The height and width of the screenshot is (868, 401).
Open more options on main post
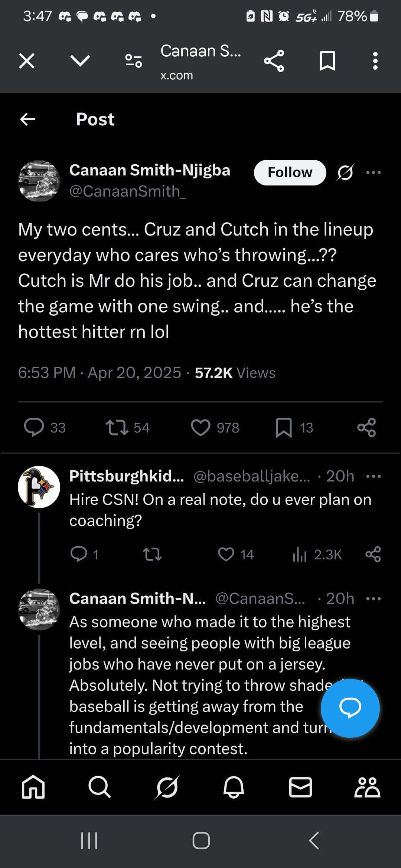(373, 172)
